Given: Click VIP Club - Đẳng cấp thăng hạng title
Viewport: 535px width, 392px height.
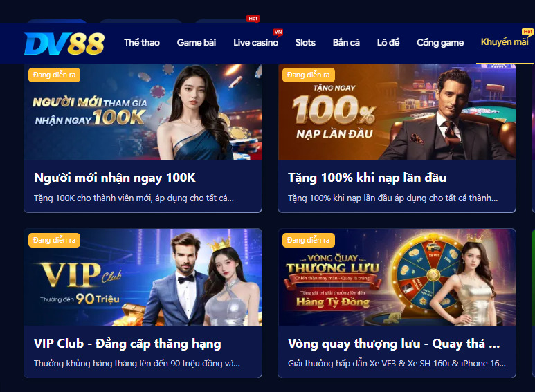Looking at the screenshot, I should coord(127,343).
